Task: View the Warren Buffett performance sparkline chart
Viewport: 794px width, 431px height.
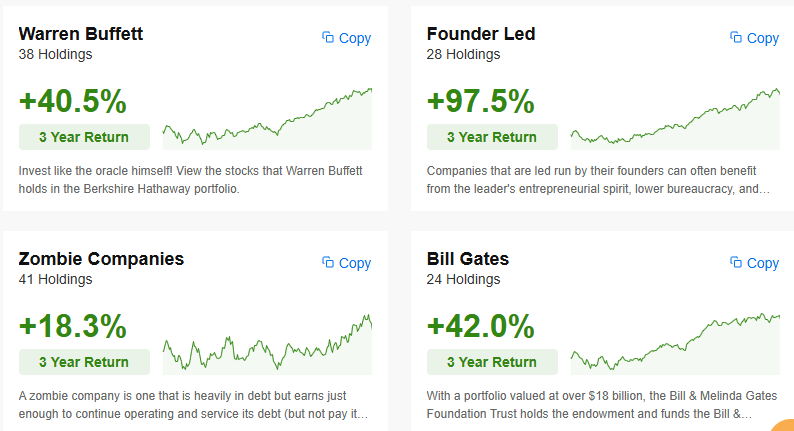Action: pyautogui.click(x=267, y=119)
